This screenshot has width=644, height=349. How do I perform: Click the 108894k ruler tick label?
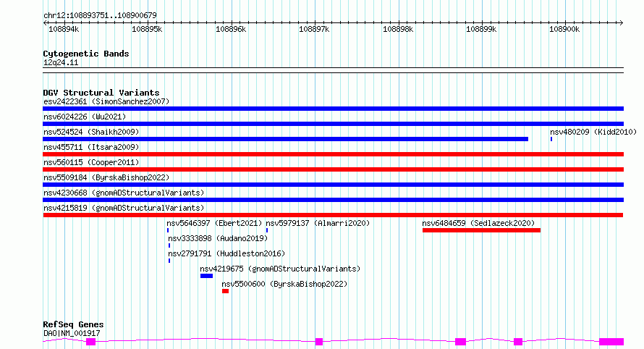tap(64, 29)
